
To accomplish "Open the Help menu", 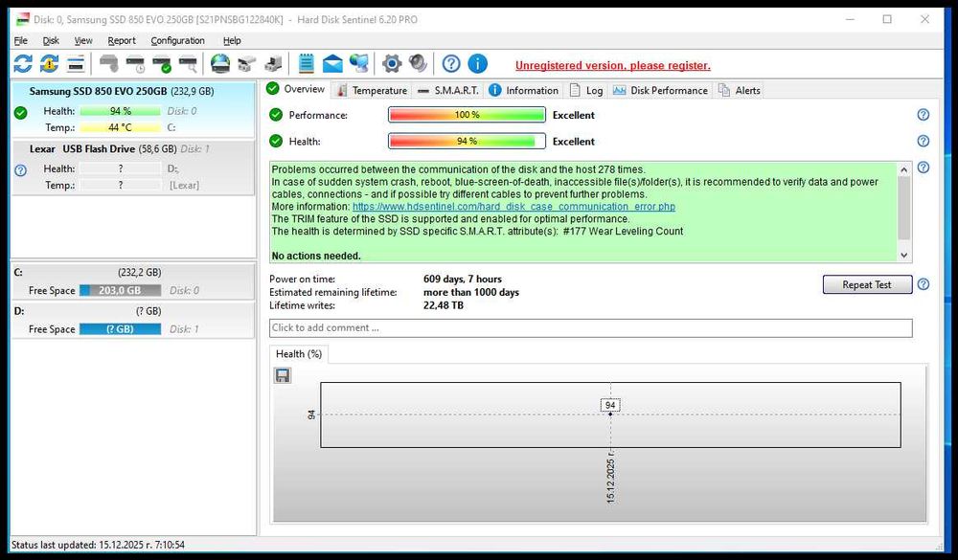I will [x=232, y=41].
